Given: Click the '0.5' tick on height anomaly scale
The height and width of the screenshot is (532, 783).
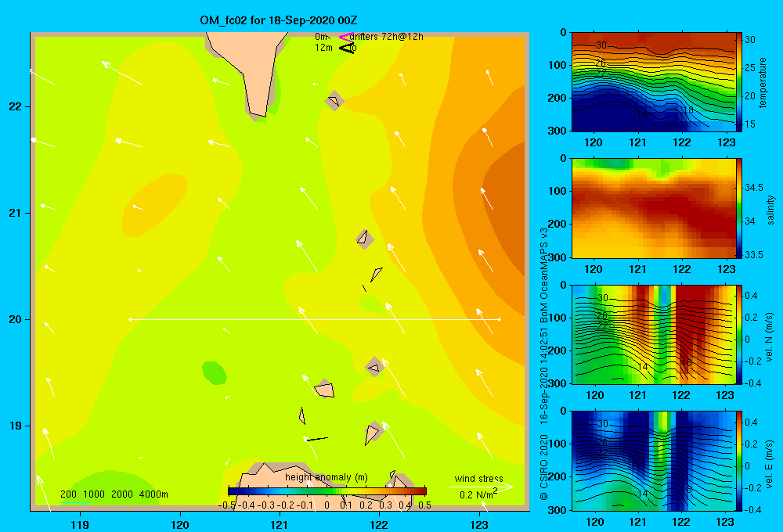Looking at the screenshot, I should coord(425,505).
